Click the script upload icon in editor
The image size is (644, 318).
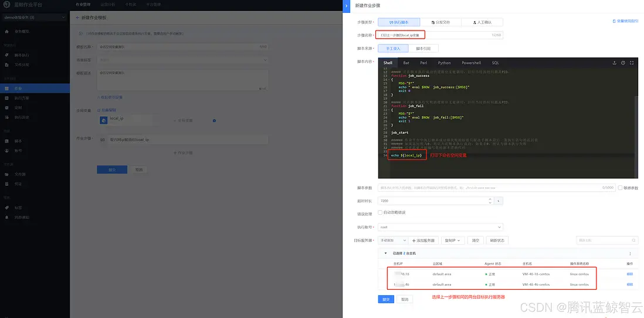615,63
